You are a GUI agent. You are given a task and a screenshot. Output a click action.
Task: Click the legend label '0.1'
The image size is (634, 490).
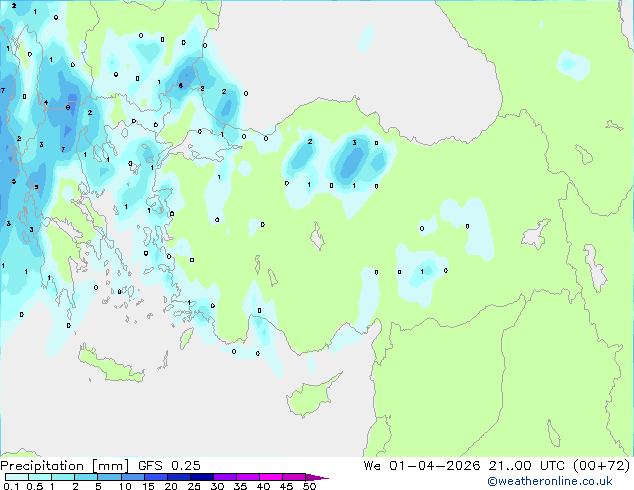pyautogui.click(x=11, y=486)
